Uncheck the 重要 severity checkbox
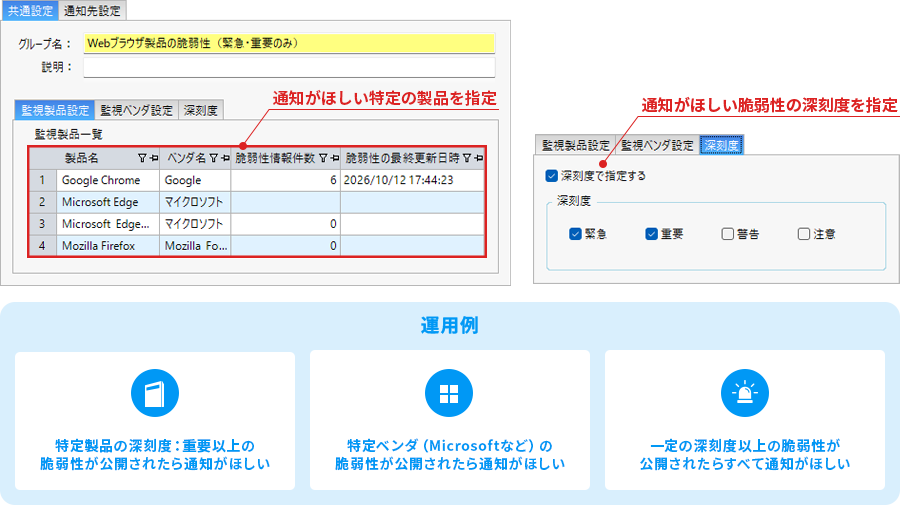This screenshot has width=900, height=505. [x=651, y=234]
